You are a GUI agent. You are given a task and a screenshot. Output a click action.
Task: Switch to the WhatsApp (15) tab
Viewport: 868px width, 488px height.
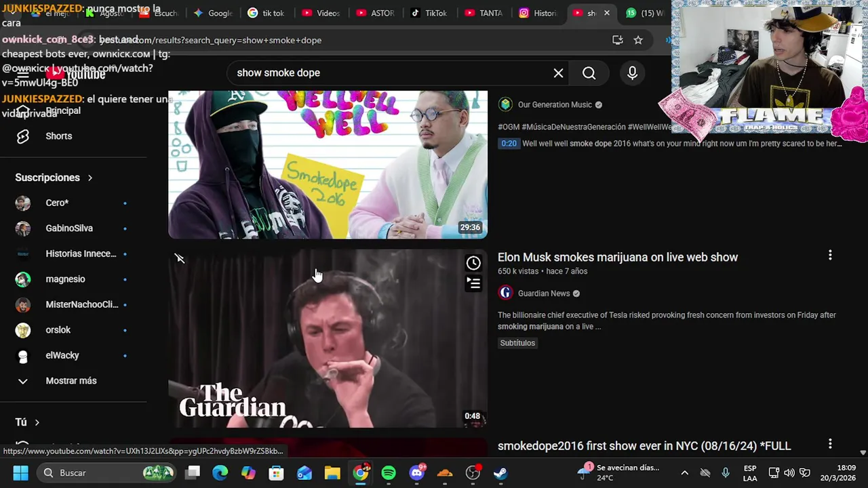tap(644, 13)
